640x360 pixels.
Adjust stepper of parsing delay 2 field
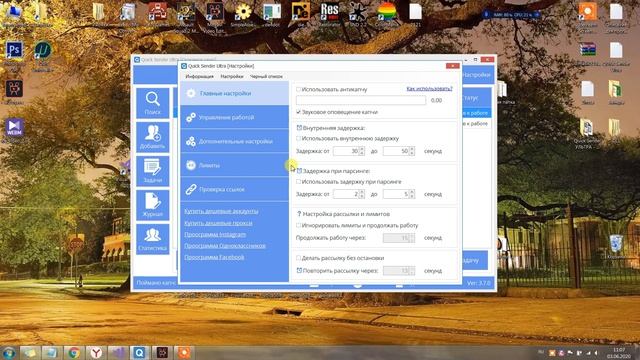click(362, 194)
